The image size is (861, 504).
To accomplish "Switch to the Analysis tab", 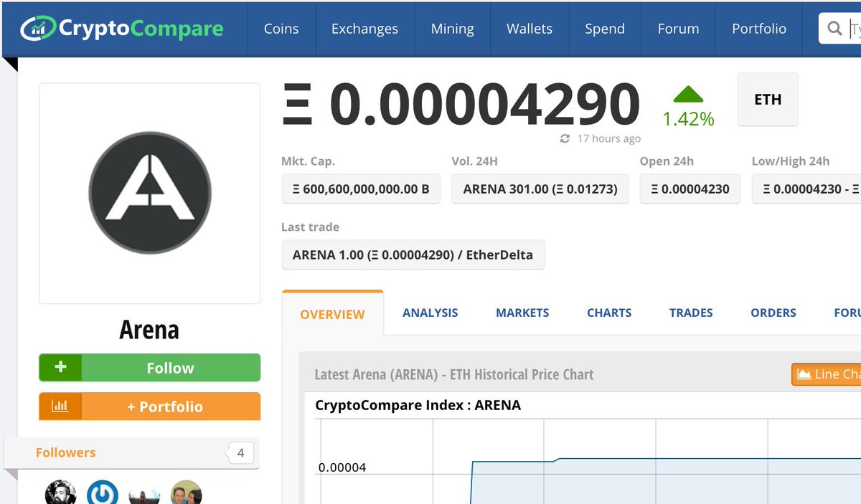I will pyautogui.click(x=430, y=313).
